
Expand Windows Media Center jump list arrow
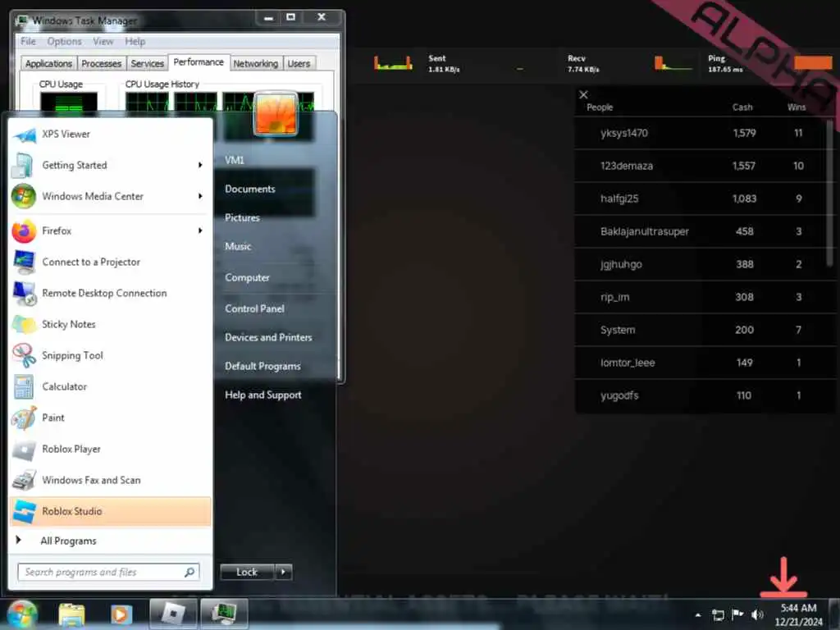click(x=200, y=196)
